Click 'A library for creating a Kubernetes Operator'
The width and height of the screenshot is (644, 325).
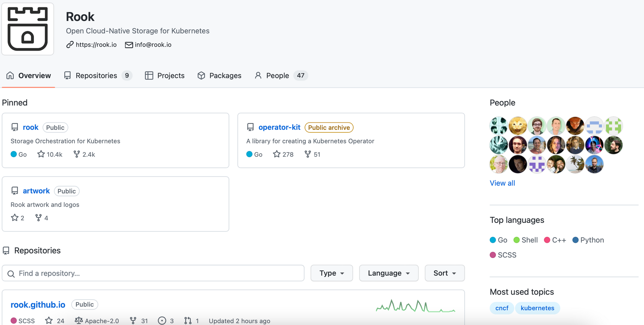(310, 141)
